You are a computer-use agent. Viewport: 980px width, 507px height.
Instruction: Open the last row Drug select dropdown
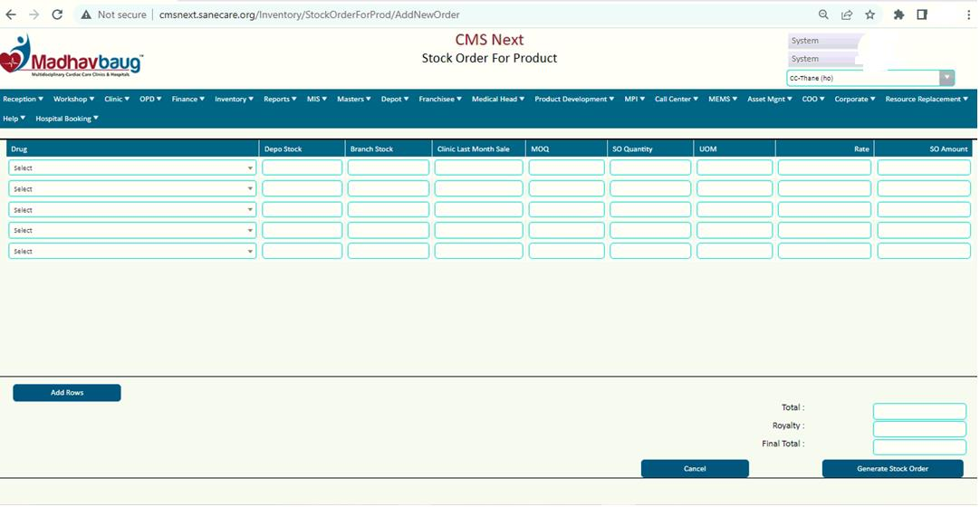click(x=132, y=252)
